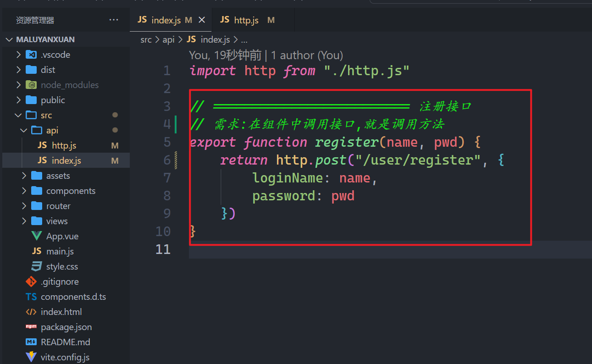Click the loginName property in code
The image size is (592, 364).
[288, 178]
